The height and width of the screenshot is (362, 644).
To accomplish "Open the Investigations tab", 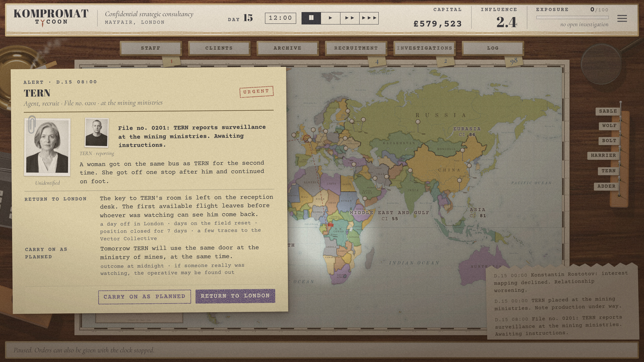I will coord(424,48).
